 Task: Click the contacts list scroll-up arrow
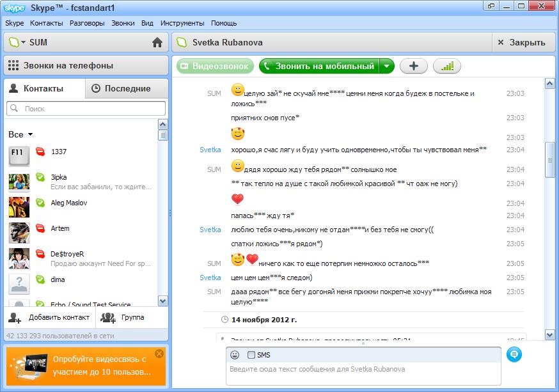coord(162,124)
